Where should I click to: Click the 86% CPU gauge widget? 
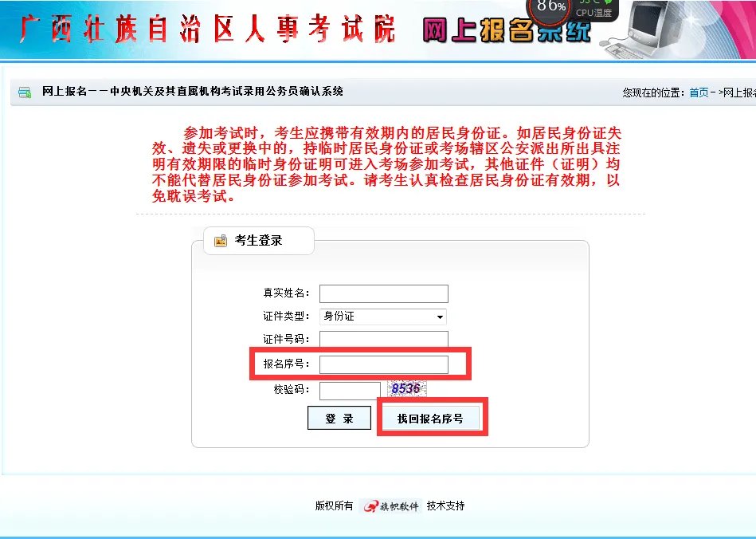551,8
